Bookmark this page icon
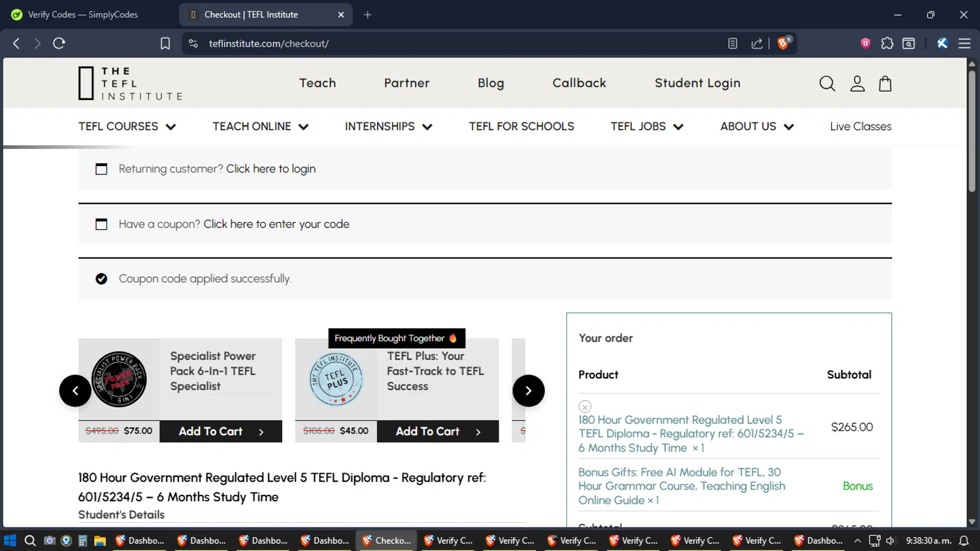Viewport: 980px width, 551px height. (165, 43)
